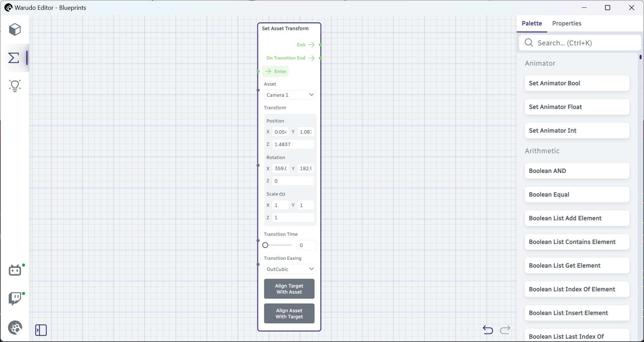Click the Rotation Y input field
The image size is (644, 342).
(306, 168)
